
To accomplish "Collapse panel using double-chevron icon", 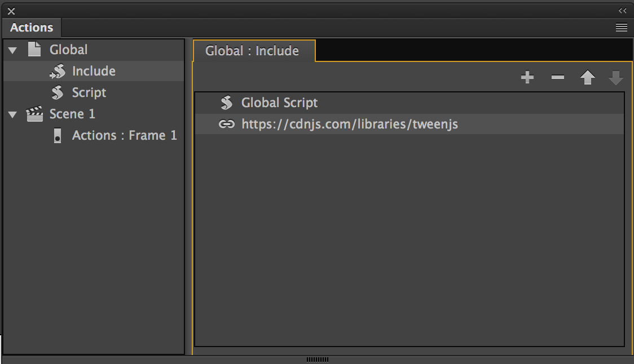I will [622, 11].
